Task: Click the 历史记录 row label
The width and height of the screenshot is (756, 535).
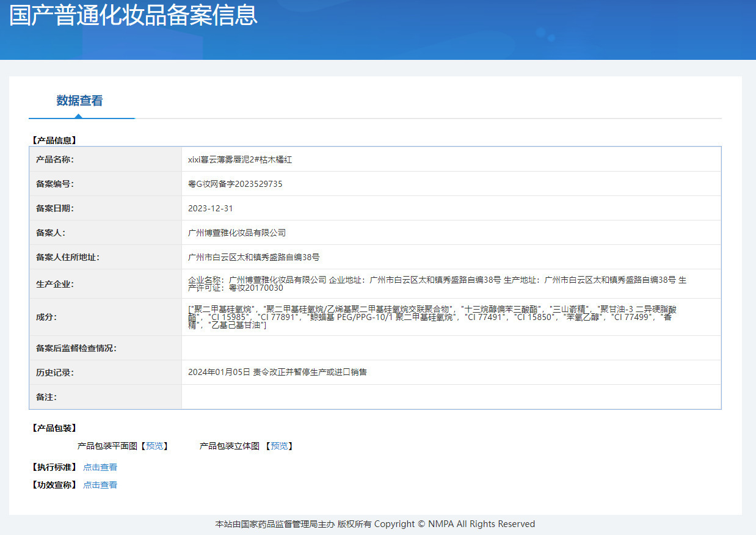Action: coord(54,372)
